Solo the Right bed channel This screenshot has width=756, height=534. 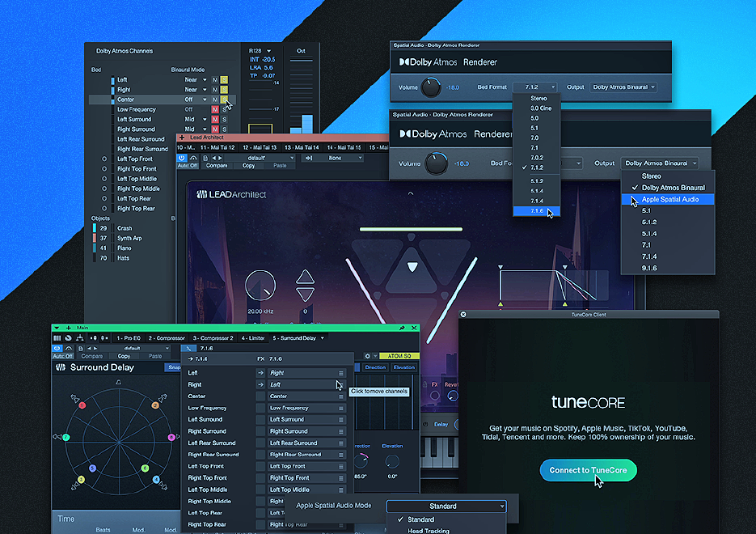pos(224,90)
